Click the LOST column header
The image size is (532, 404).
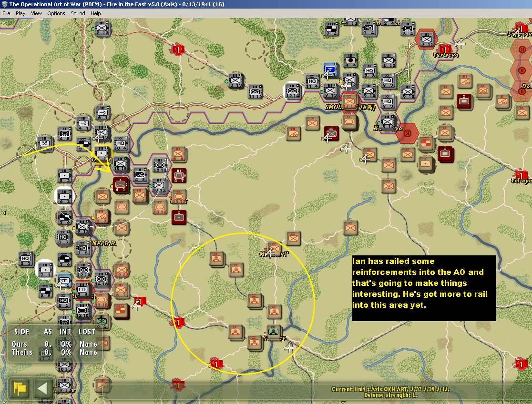click(x=87, y=332)
